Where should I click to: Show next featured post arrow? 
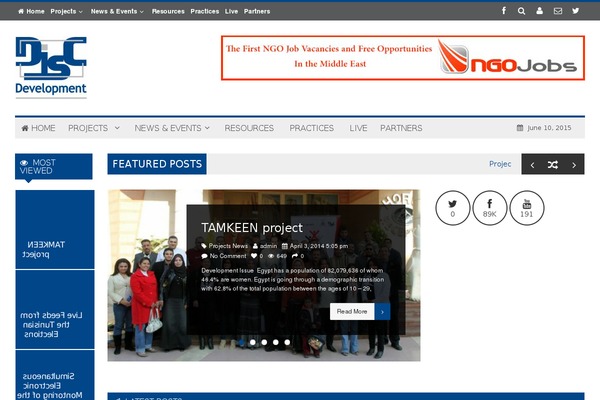click(x=574, y=165)
